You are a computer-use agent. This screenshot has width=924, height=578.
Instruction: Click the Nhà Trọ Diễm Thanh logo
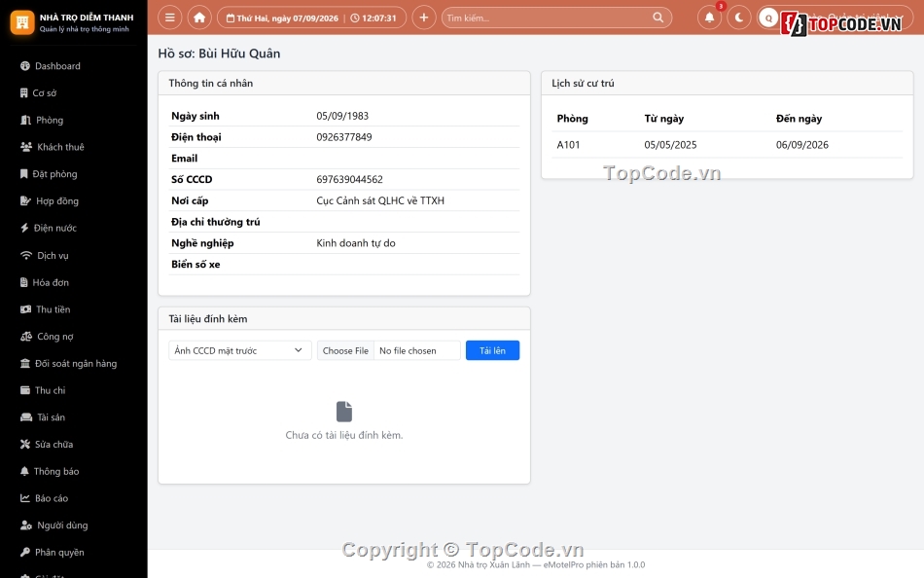coord(22,23)
